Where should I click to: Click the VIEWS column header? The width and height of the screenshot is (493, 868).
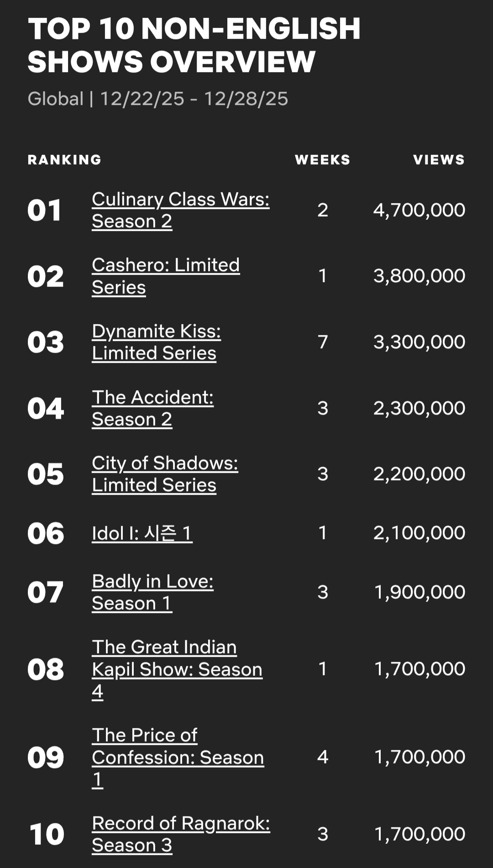pyautogui.click(x=439, y=160)
